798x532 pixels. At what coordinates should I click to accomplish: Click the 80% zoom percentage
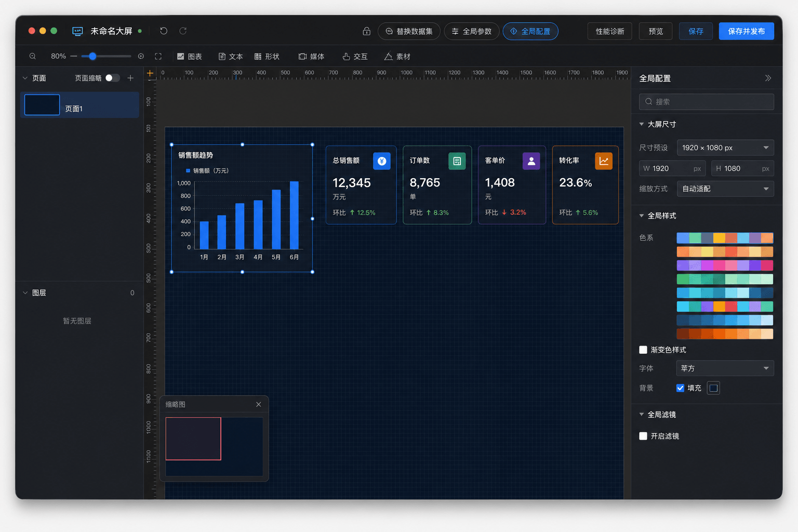coord(58,56)
